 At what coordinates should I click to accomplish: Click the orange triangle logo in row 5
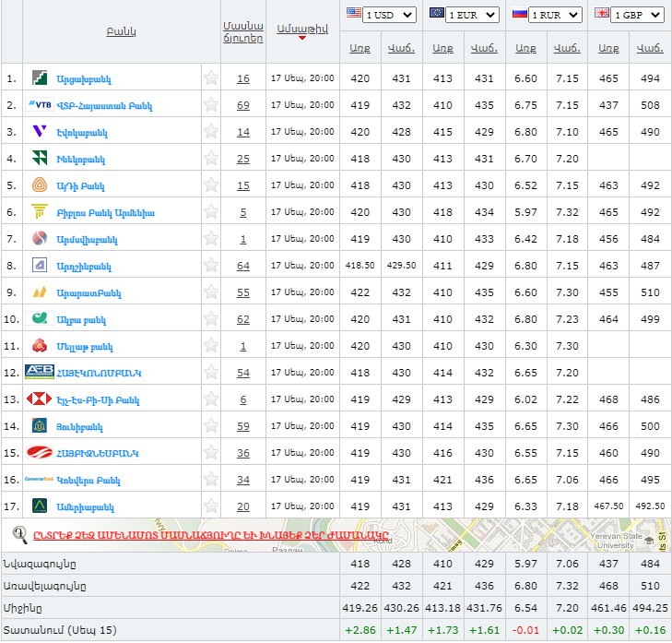[40, 185]
